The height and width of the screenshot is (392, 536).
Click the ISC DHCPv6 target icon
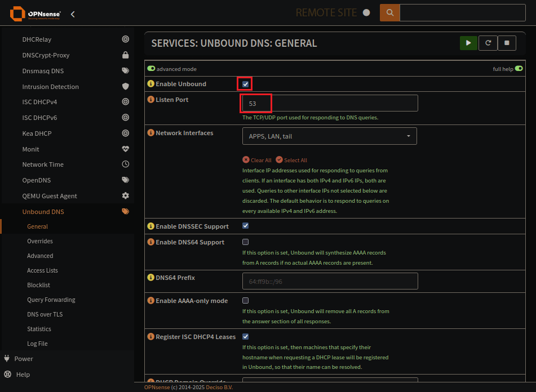[x=126, y=118]
